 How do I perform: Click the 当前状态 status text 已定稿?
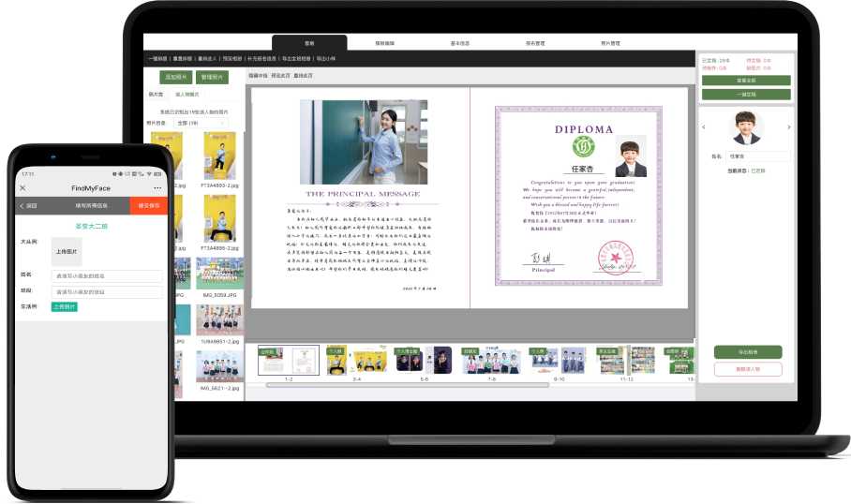[758, 170]
